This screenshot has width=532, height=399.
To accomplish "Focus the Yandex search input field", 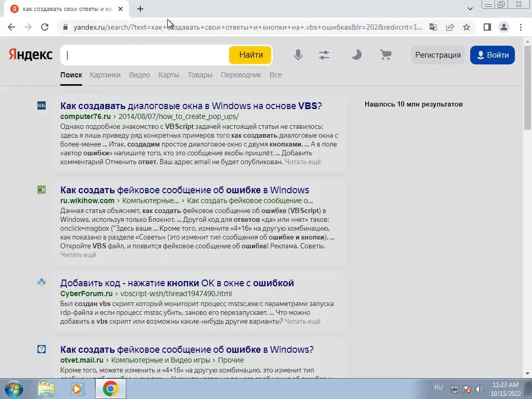I will 146,55.
